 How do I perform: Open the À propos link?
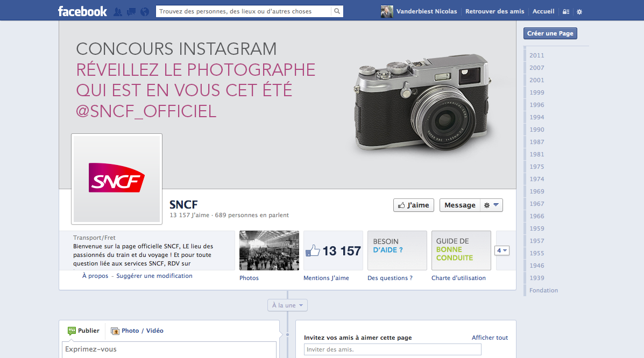95,276
